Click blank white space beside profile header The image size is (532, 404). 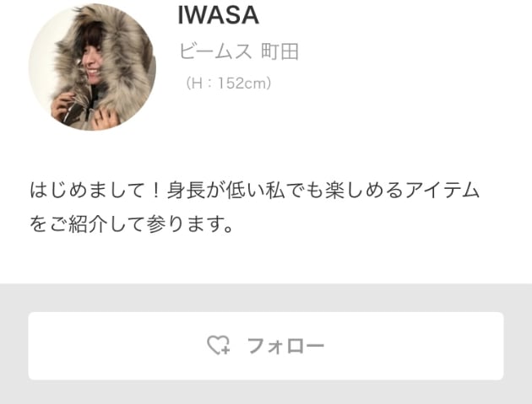(x=407, y=67)
